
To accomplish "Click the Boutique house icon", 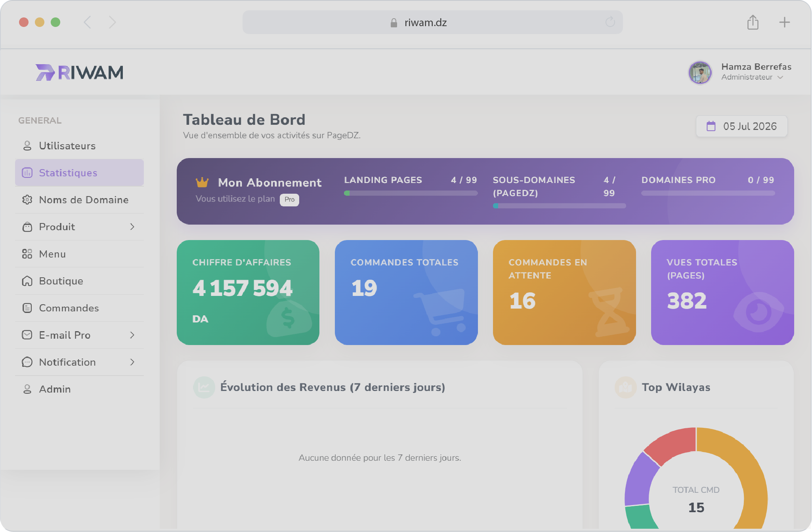I will coord(27,281).
